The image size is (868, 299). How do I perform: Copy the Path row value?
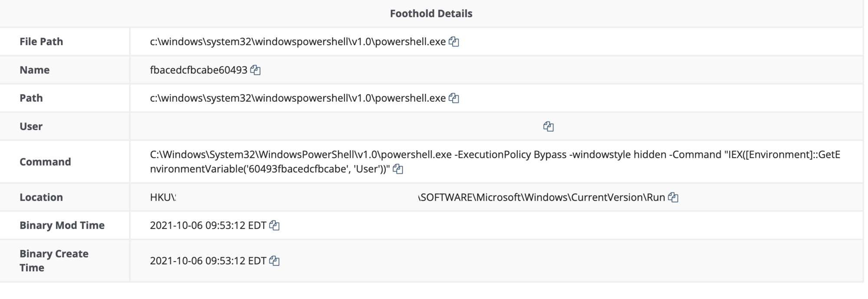(x=454, y=98)
